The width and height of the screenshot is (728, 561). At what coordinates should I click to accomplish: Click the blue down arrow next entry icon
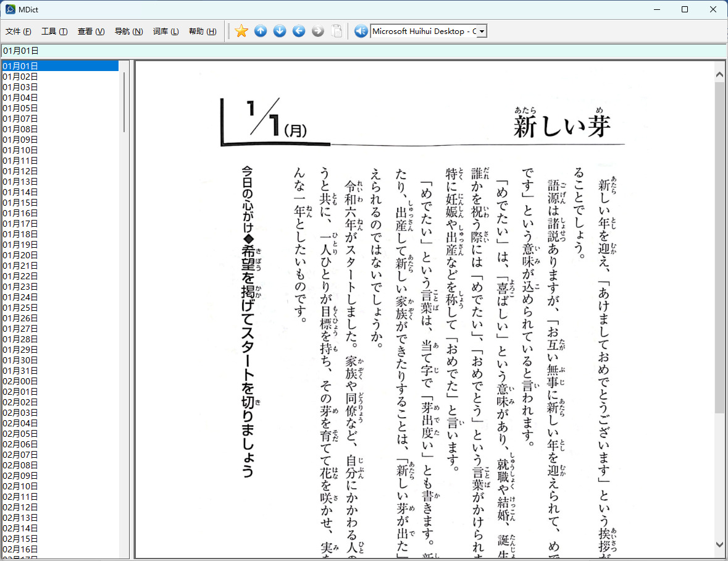click(280, 31)
